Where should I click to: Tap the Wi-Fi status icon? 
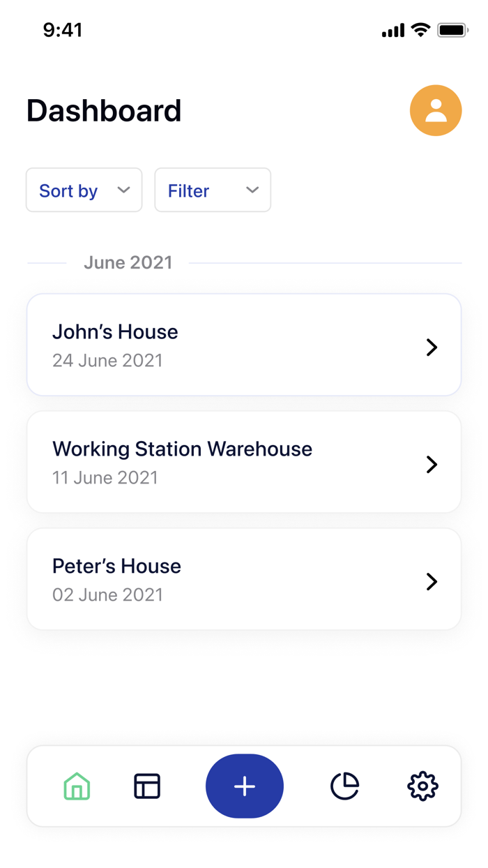pos(420,30)
